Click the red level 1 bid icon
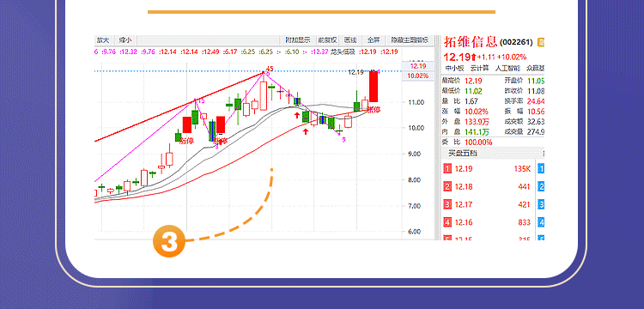This screenshot has width=644, height=309. point(447,168)
